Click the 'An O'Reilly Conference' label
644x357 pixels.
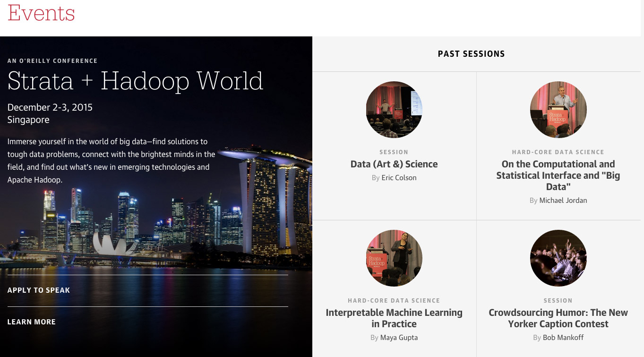pos(52,61)
